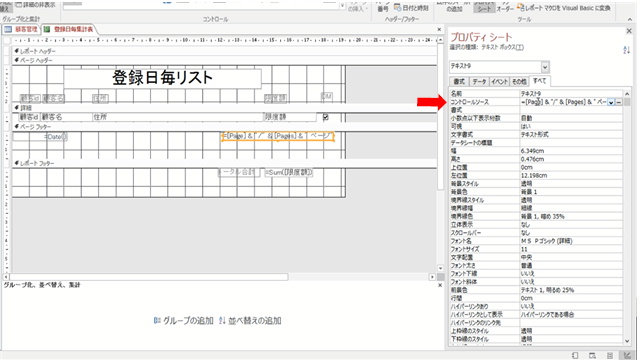Click the property sheet sort A-Z icon
Screen dimensions: 640x360
pos(627,50)
